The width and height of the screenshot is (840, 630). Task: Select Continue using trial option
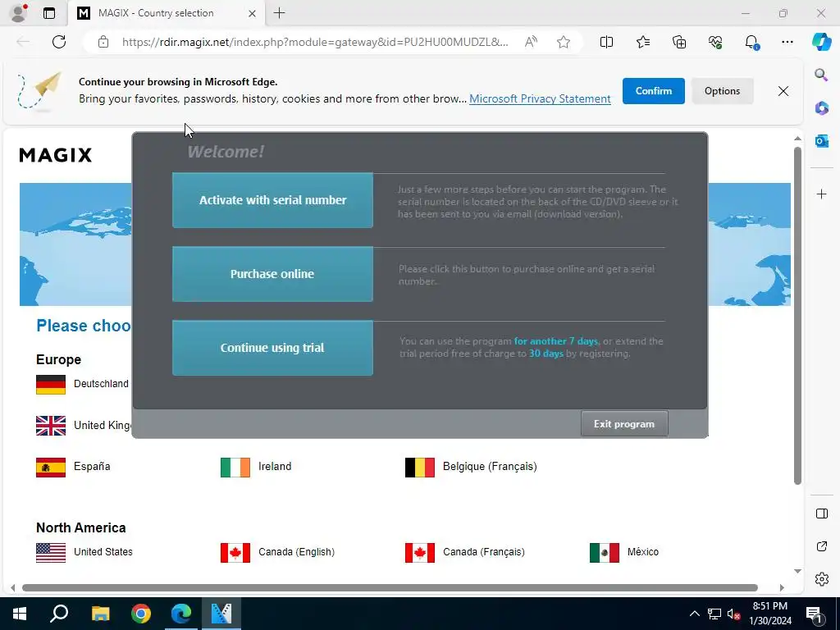(272, 348)
